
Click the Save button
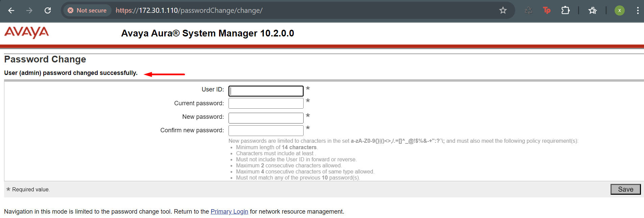[625, 189]
